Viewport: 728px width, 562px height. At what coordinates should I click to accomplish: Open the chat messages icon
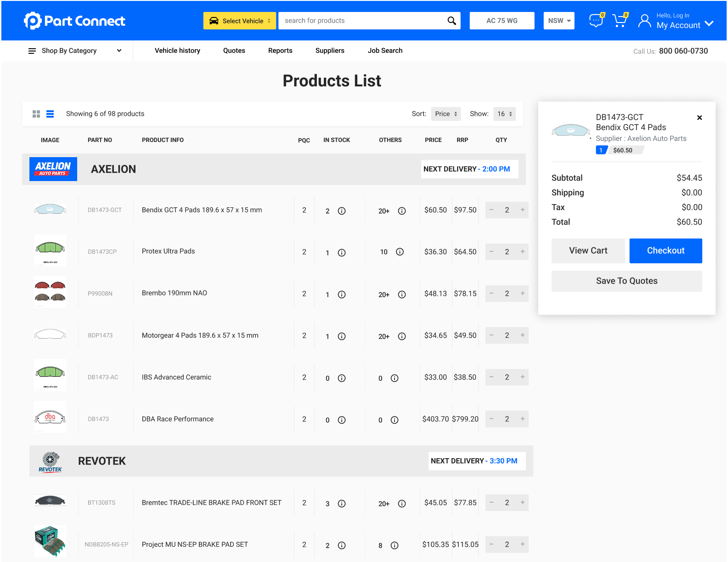pyautogui.click(x=596, y=21)
